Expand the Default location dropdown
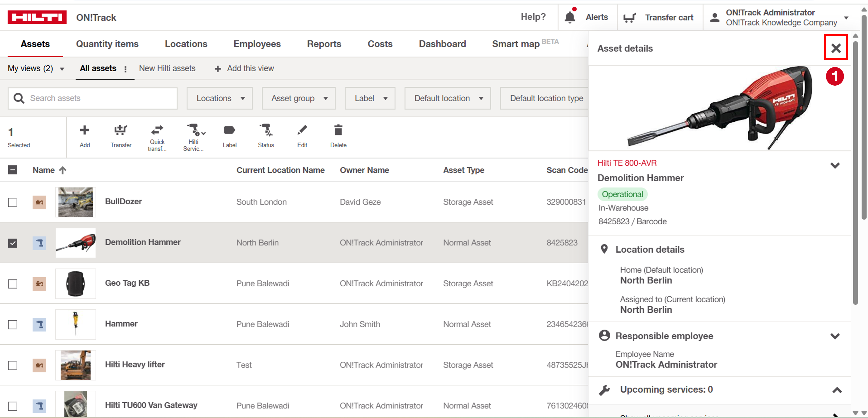Image resolution: width=868 pixels, height=418 pixels. click(447, 98)
